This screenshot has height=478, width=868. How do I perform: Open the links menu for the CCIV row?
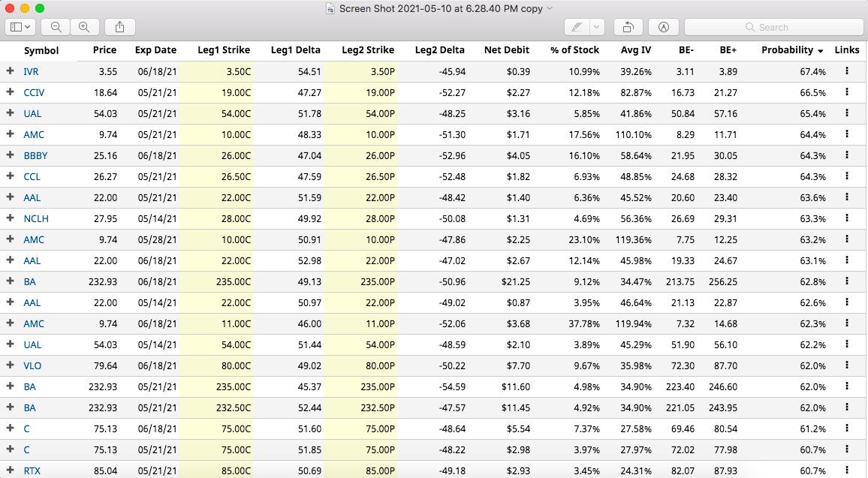[846, 92]
